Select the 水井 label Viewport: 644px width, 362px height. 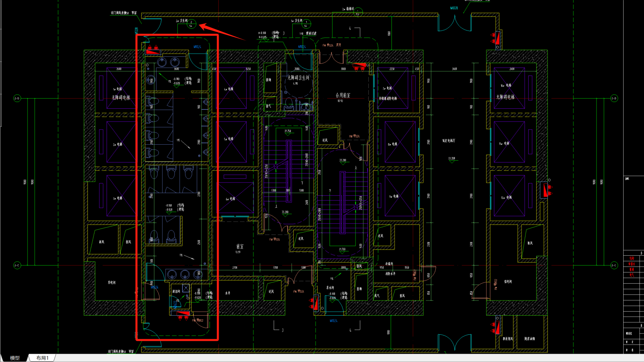pos(228,293)
